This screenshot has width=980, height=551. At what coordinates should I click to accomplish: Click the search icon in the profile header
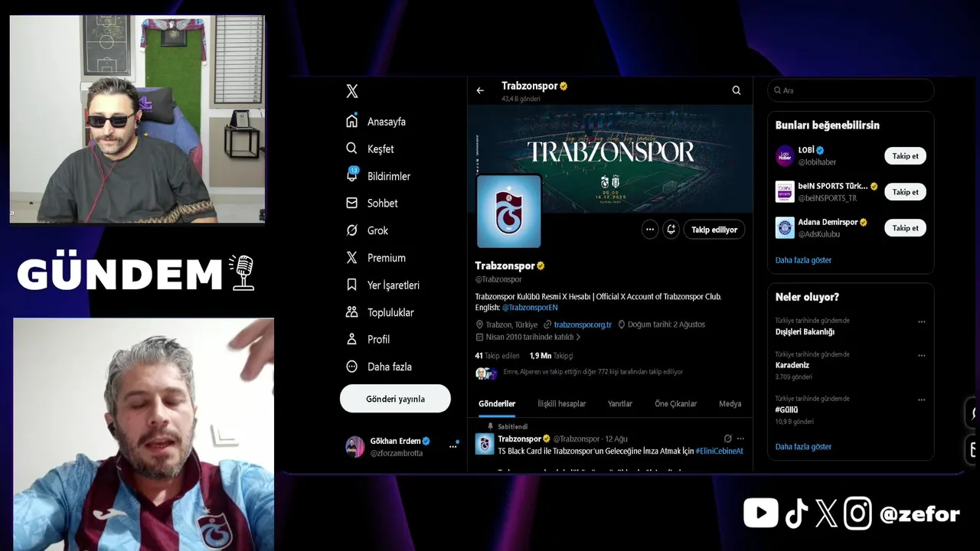(737, 90)
